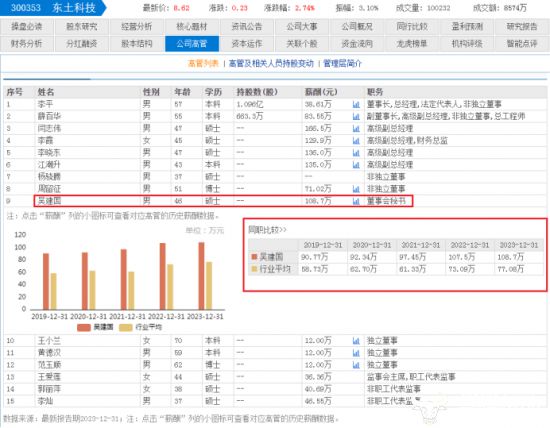Open salary chart icon beside 83.55万
This screenshot has width=550, height=428.
pyautogui.click(x=356, y=116)
